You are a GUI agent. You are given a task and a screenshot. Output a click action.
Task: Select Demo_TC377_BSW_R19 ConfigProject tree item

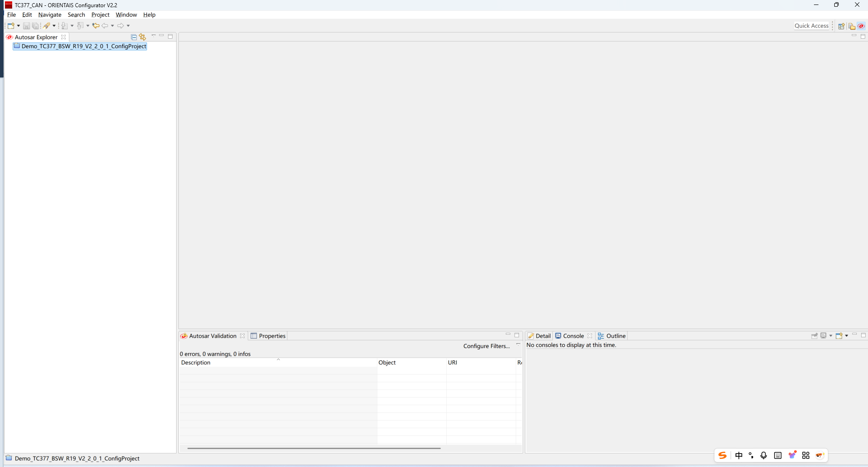tap(83, 46)
